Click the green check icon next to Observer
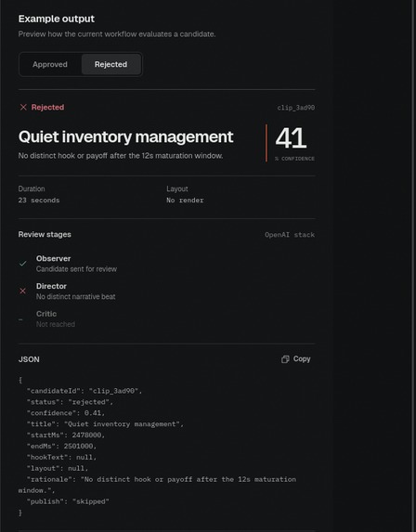This screenshot has height=532, width=416. click(x=22, y=264)
